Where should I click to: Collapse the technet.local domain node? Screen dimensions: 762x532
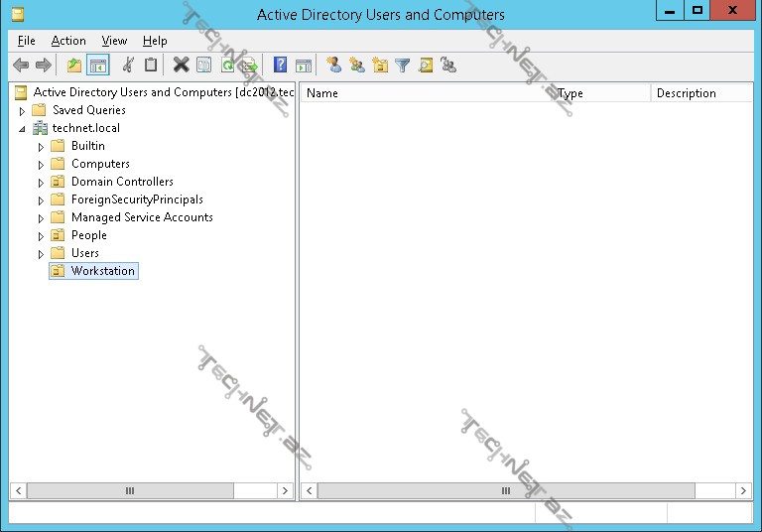(x=22, y=129)
